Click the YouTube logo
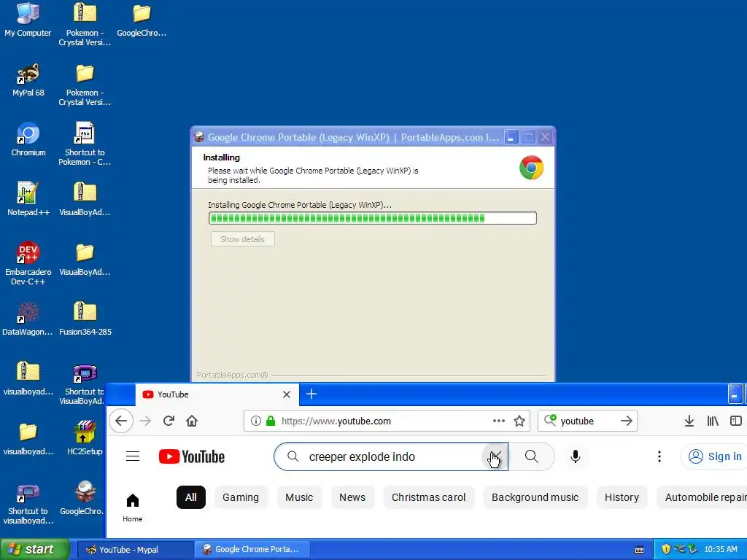The height and width of the screenshot is (560, 747). [192, 456]
